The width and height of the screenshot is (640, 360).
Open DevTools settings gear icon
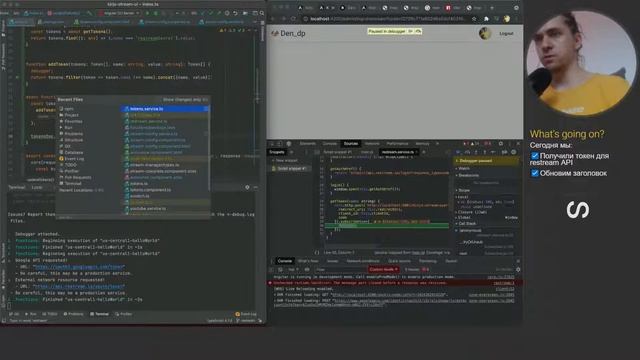click(x=501, y=144)
